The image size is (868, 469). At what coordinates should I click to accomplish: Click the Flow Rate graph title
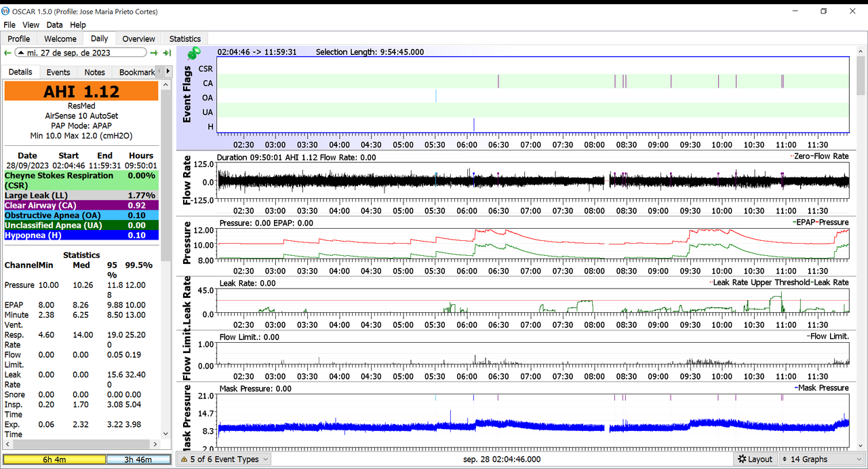[x=189, y=180]
